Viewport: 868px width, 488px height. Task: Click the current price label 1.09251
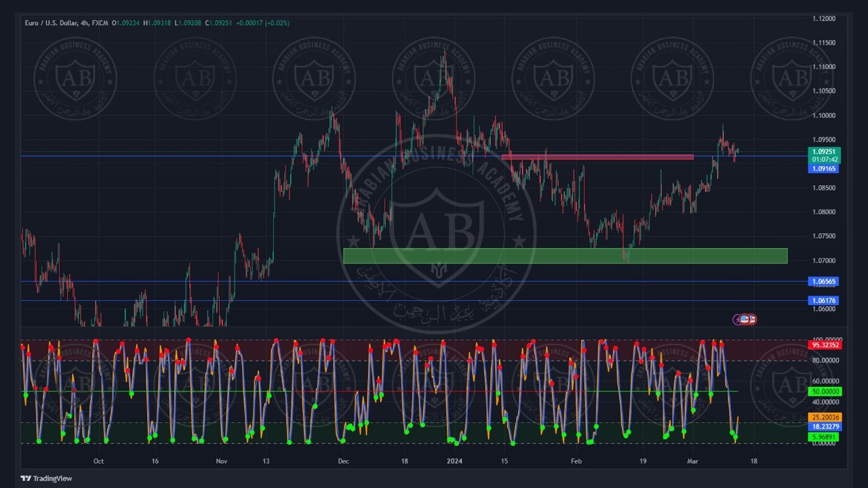[x=825, y=152]
